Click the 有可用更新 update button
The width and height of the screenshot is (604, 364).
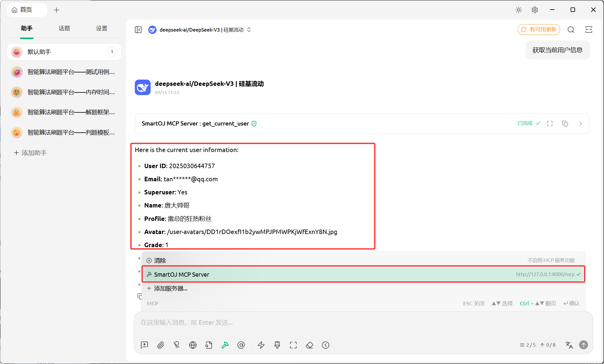[539, 30]
